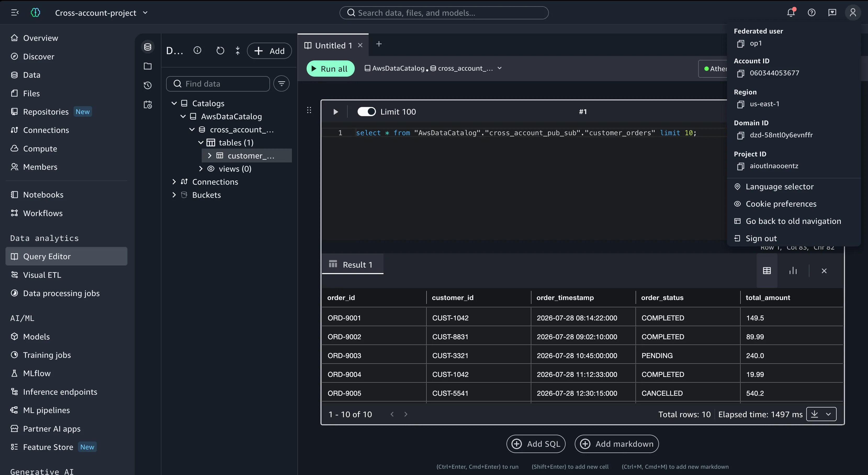Collapse the AwsDataCatalog node
The height and width of the screenshot is (475, 868).
click(183, 117)
